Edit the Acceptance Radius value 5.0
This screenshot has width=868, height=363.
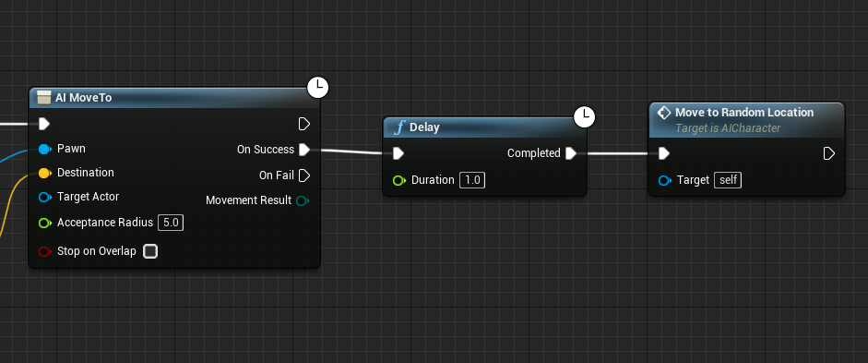click(x=171, y=223)
